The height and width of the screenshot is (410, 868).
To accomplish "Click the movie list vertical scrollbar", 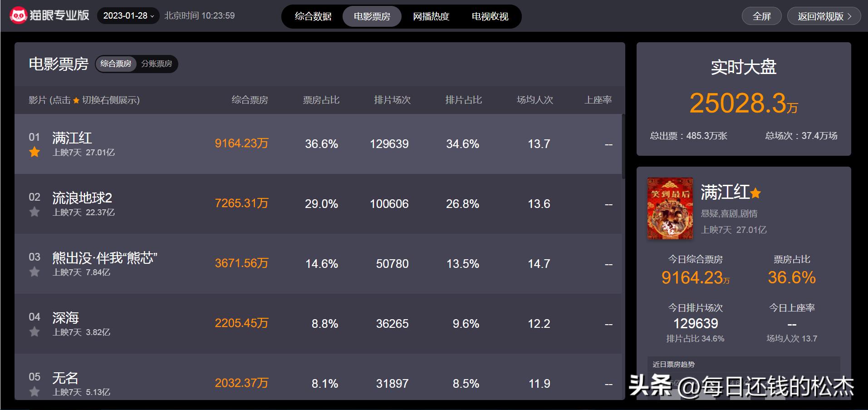I will [623, 146].
